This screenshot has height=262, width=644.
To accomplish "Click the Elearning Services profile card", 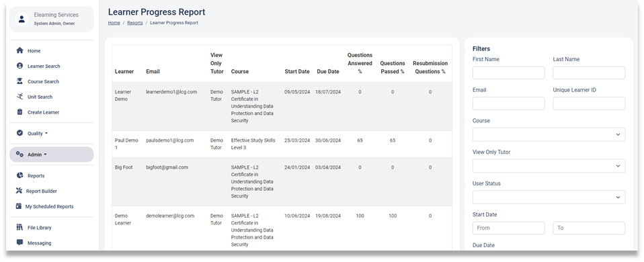I will click(x=51, y=19).
